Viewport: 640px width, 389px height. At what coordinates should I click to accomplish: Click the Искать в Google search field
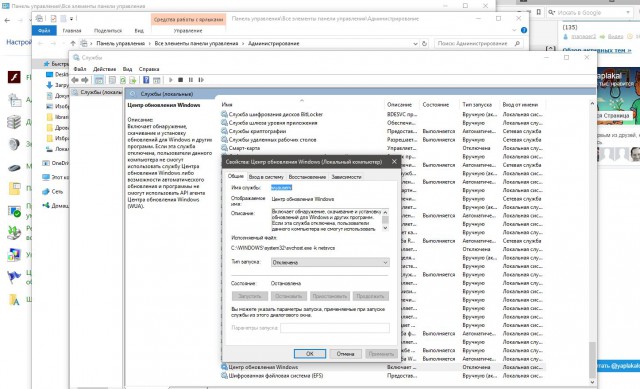588,13
